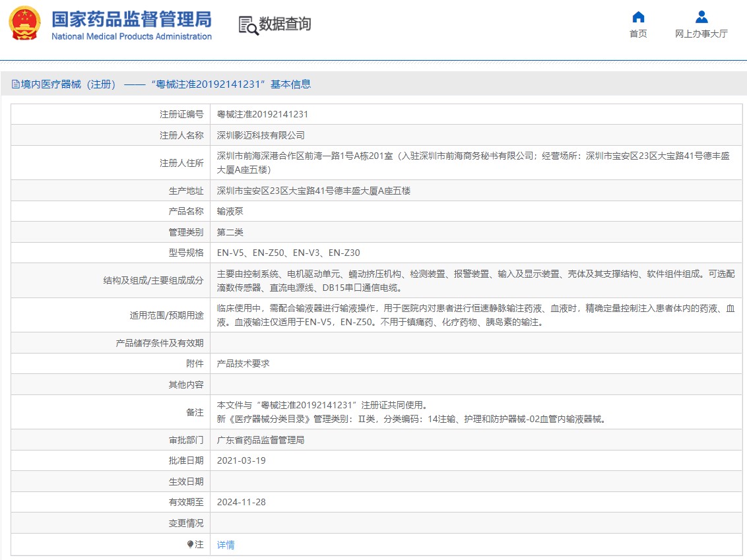
Task: Click the 注册人名称 label
Action: [181, 135]
